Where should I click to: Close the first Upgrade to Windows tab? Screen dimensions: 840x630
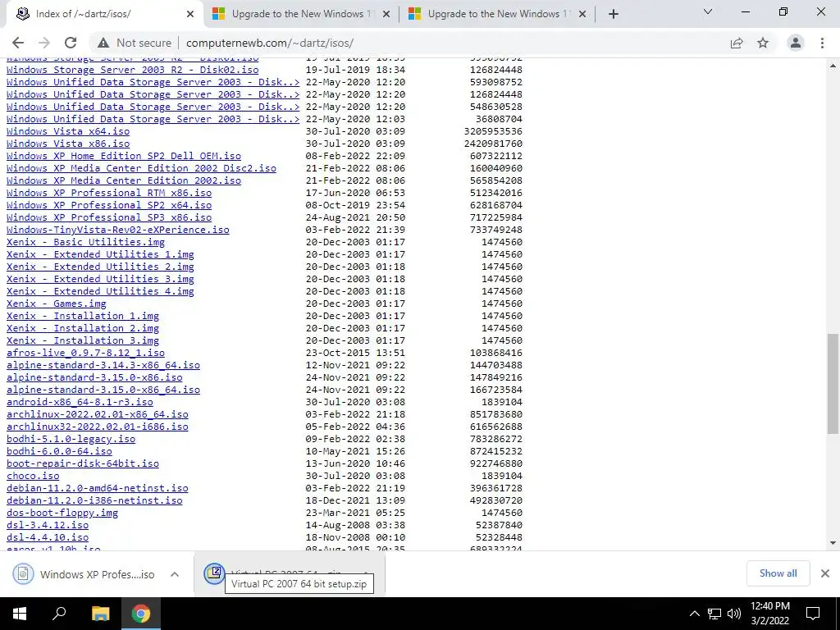386,14
